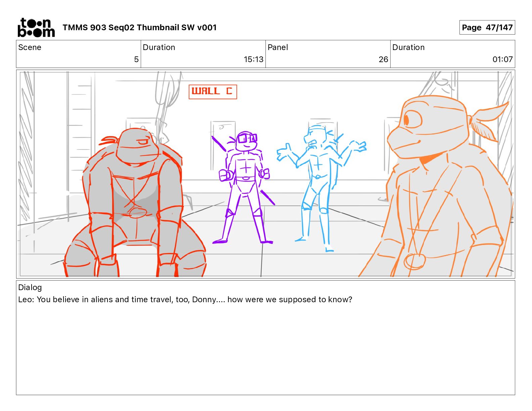This screenshot has width=532, height=411.
Task: Click the Toon Boom logo
Action: (36, 28)
